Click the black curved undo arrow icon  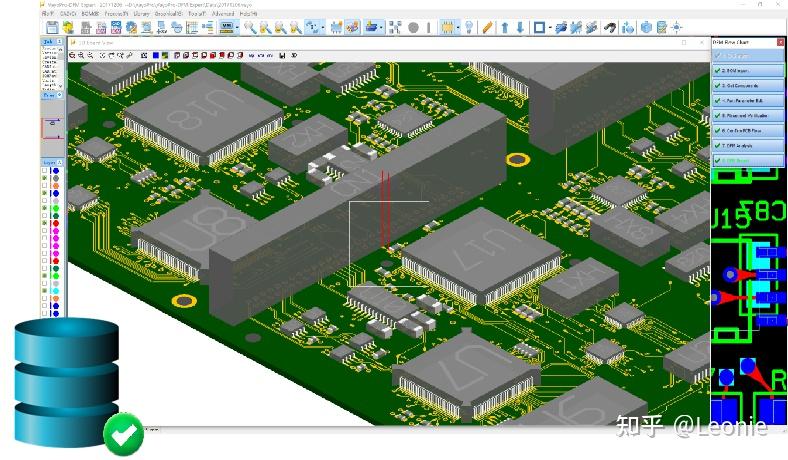pyautogui.click(x=610, y=27)
